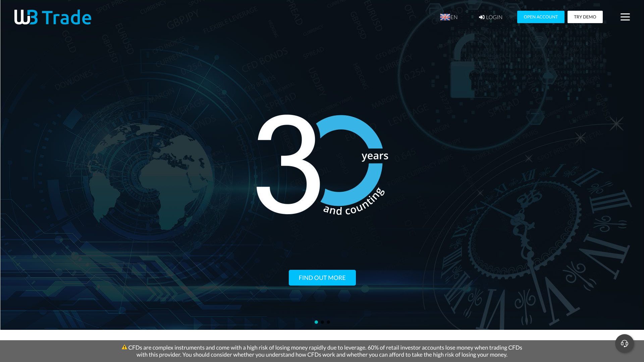
Task: Jump to the third carousel slide dot
Action: pyautogui.click(x=328, y=322)
